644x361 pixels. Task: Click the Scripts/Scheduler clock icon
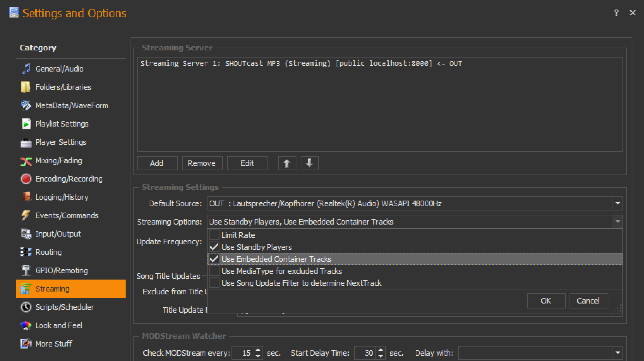pyautogui.click(x=26, y=307)
